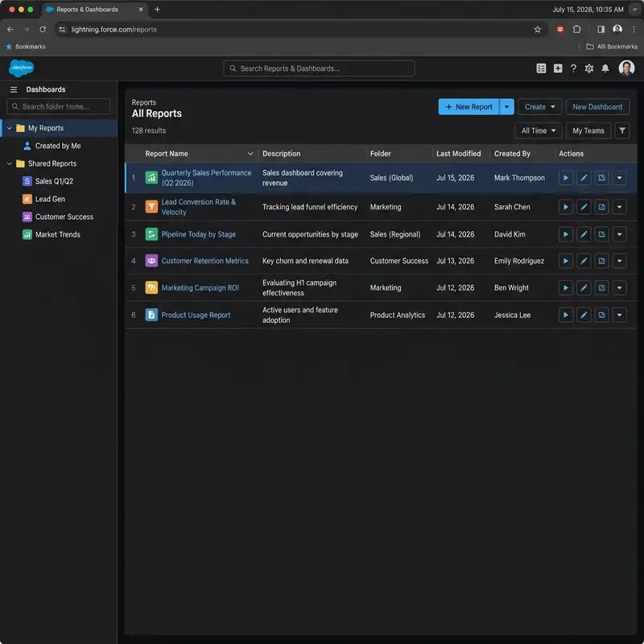Open the help question mark icon
Viewport: 644px width, 644px height.
click(573, 68)
